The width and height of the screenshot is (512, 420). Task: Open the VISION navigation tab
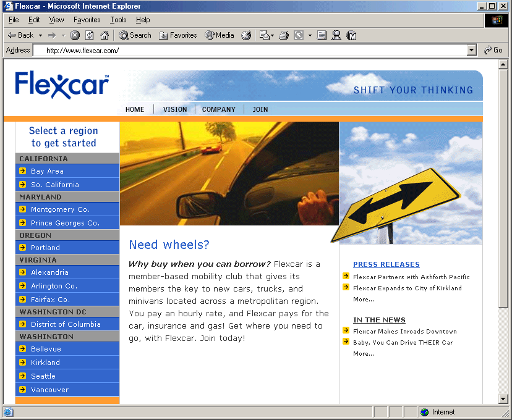[x=175, y=109]
